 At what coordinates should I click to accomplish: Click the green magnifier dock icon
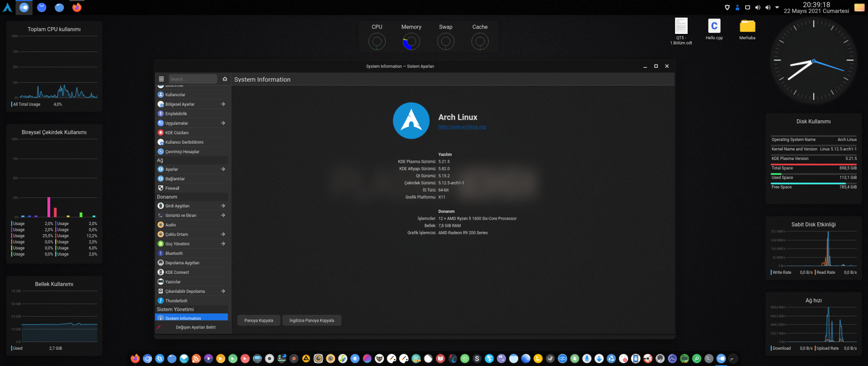click(x=697, y=358)
